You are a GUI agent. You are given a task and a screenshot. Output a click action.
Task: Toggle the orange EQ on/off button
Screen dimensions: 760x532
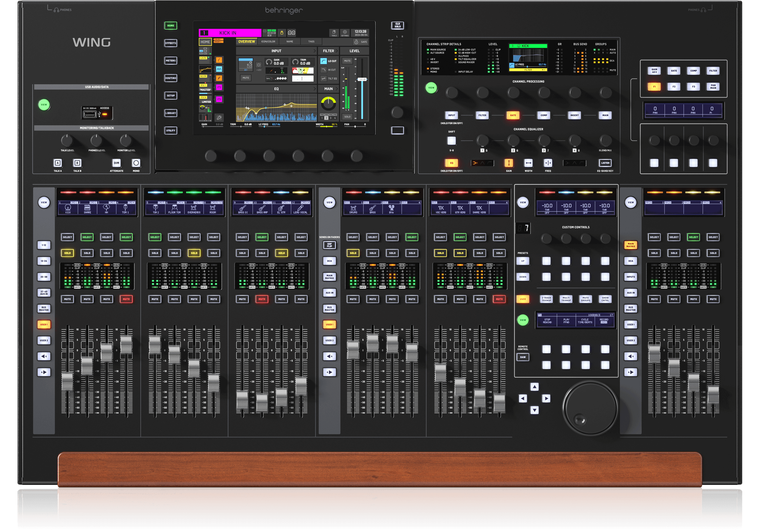pyautogui.click(x=451, y=163)
